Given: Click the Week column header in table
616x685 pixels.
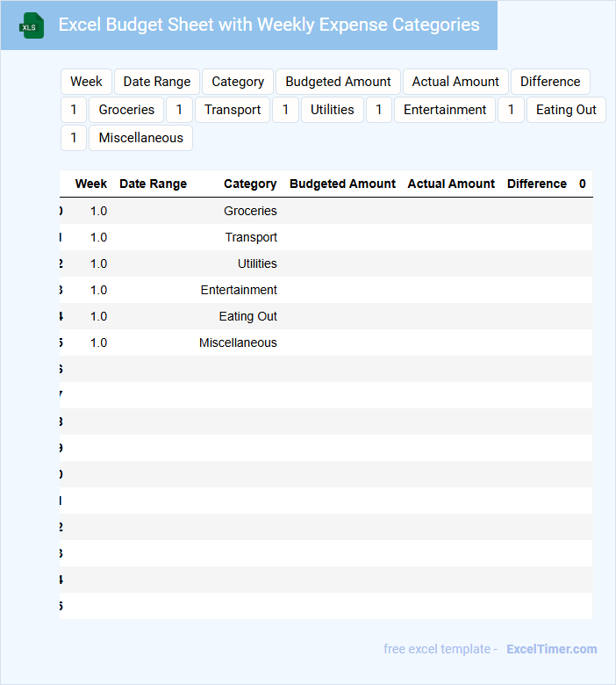Looking at the screenshot, I should coord(91,184).
